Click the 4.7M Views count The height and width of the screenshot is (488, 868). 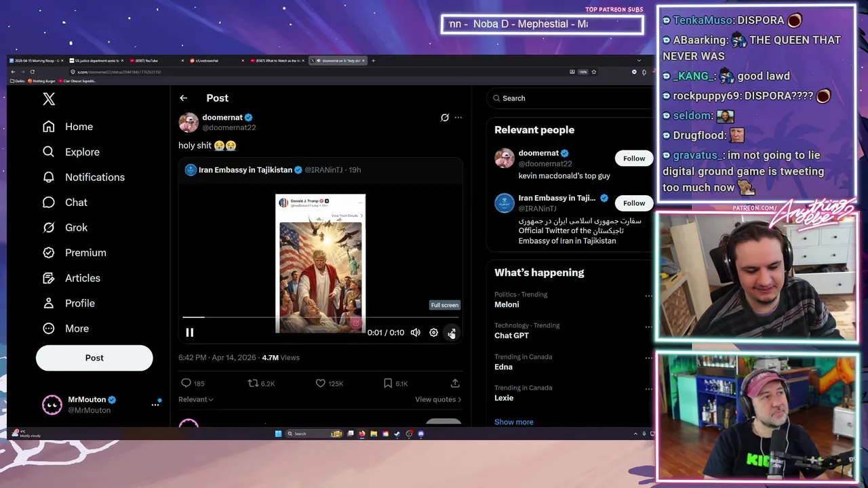click(x=280, y=357)
